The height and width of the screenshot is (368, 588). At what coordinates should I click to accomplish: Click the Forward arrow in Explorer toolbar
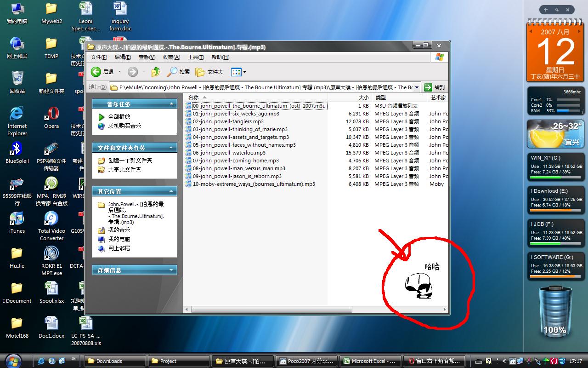(133, 72)
